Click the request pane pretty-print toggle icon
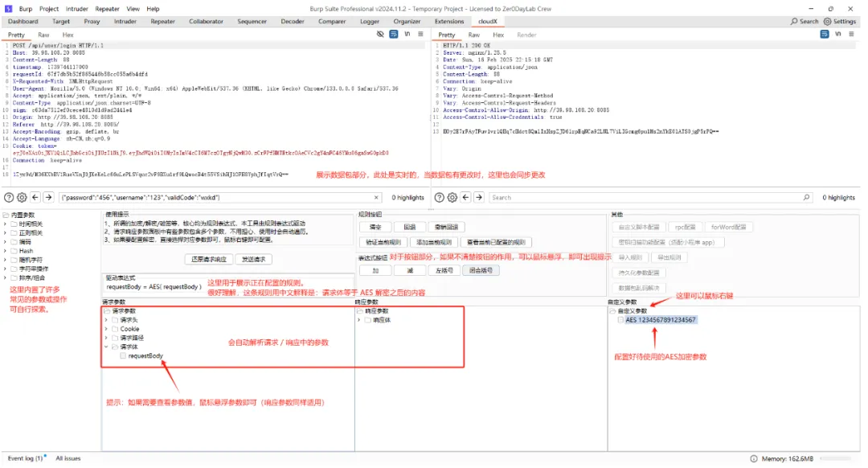Screen dimensions: 868x468 pyautogui.click(x=394, y=35)
